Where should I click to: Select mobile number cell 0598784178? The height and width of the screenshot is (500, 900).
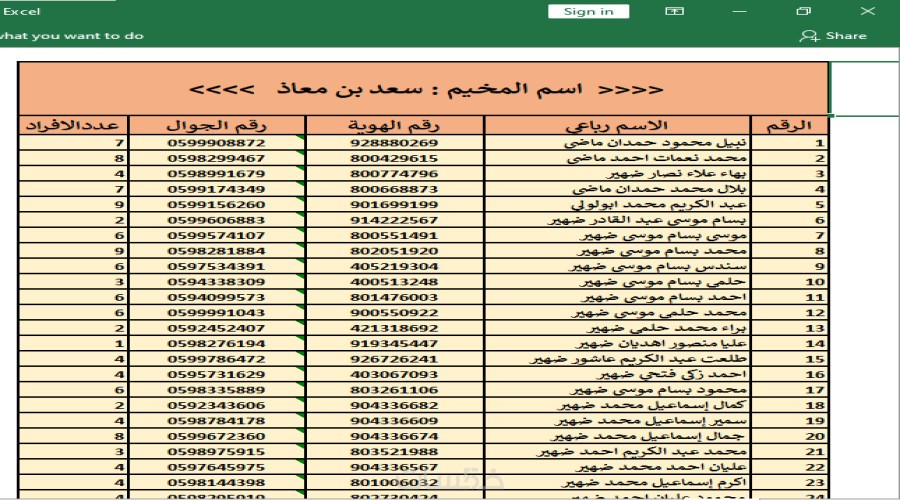coord(217,421)
